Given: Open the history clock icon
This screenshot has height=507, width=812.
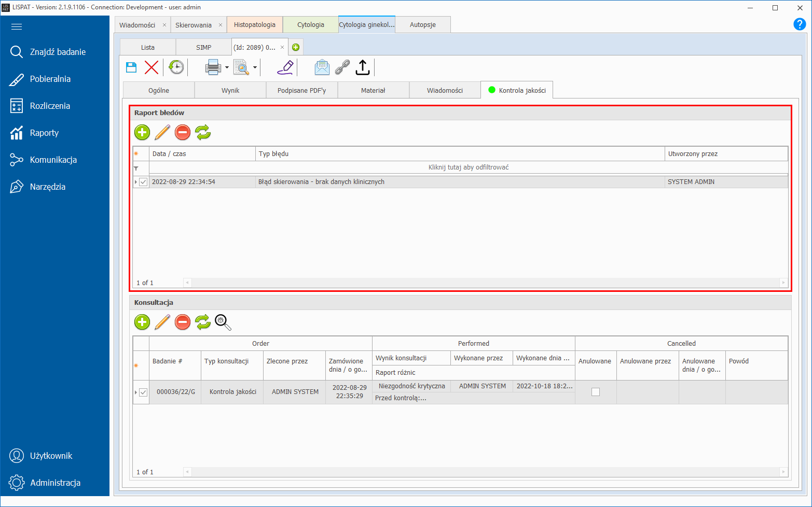Looking at the screenshot, I should pos(176,67).
